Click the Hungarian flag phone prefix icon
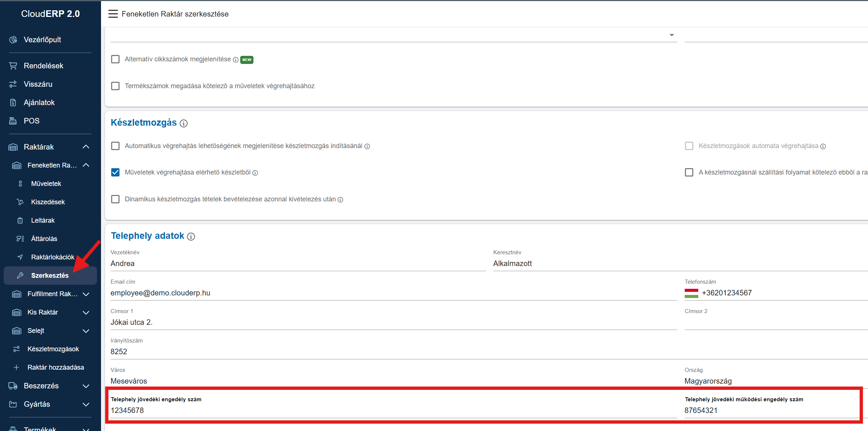Image resolution: width=868 pixels, height=431 pixels. click(x=691, y=293)
